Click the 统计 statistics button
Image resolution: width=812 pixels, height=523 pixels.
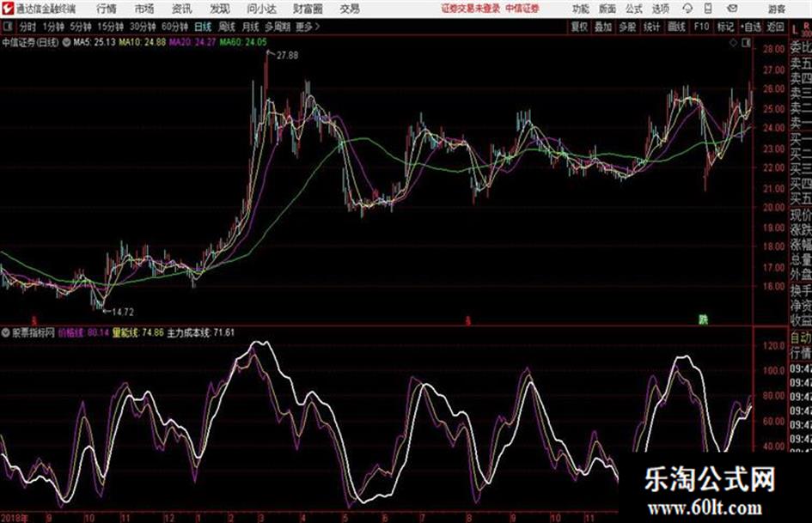[x=652, y=27]
